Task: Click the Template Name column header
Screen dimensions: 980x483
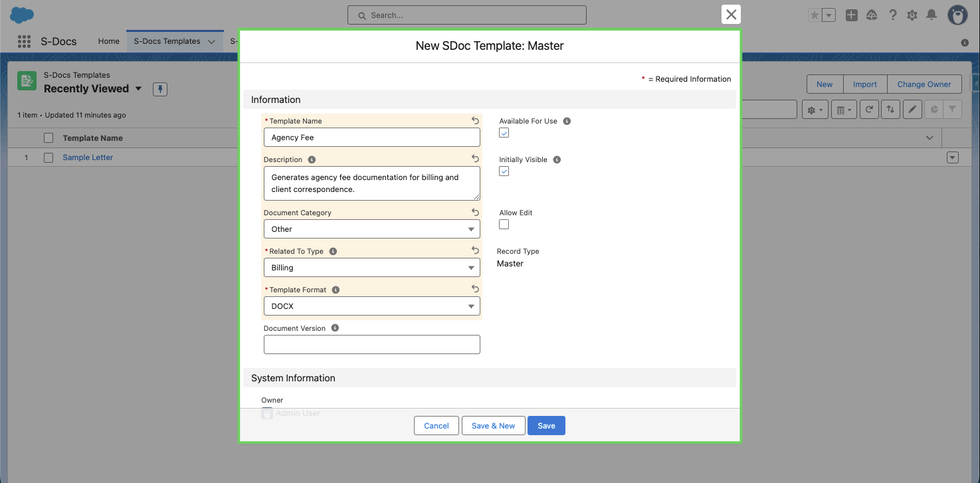Action: (92, 138)
